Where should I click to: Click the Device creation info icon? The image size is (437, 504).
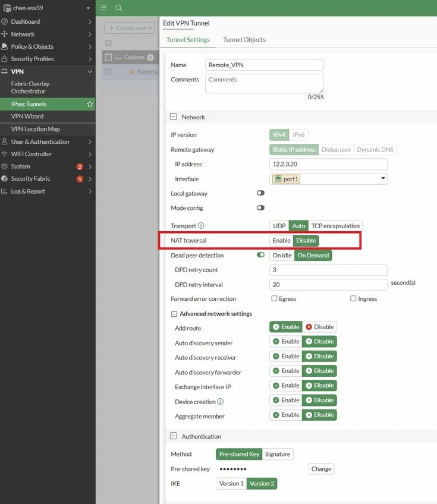[x=220, y=401]
